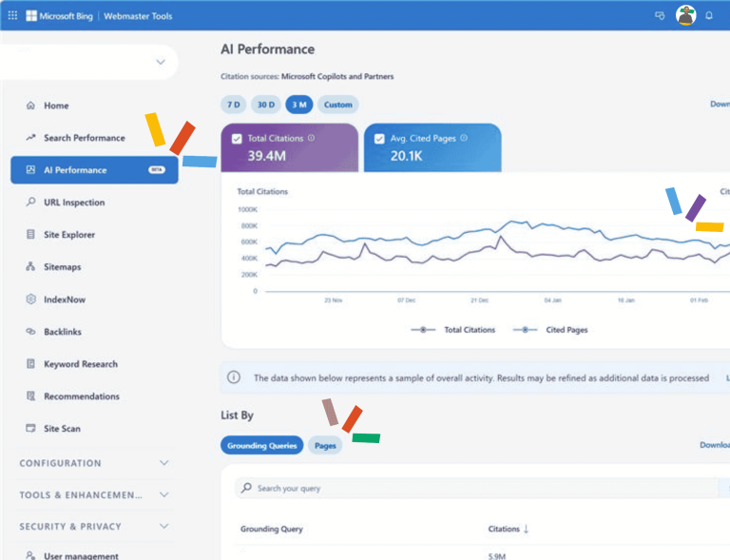
Task: Click Webmaster Tools header title
Action: [x=138, y=16]
